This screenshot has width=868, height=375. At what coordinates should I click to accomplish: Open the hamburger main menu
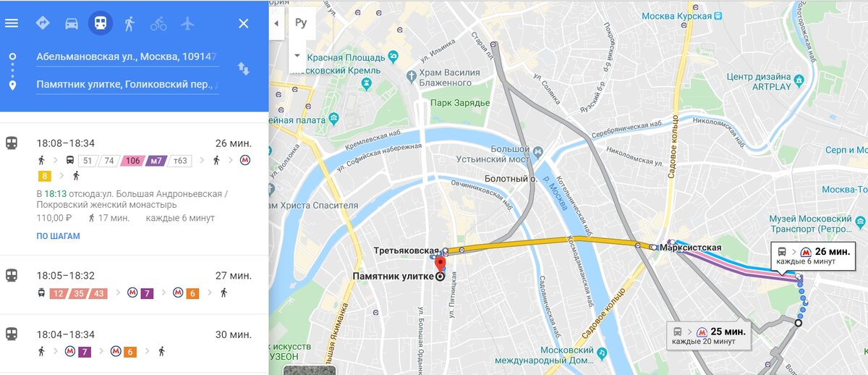pyautogui.click(x=12, y=23)
